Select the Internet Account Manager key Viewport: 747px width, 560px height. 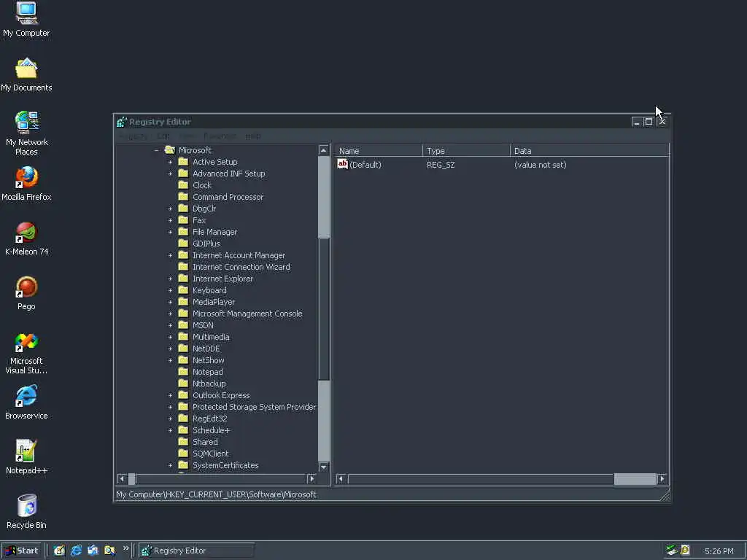point(239,255)
